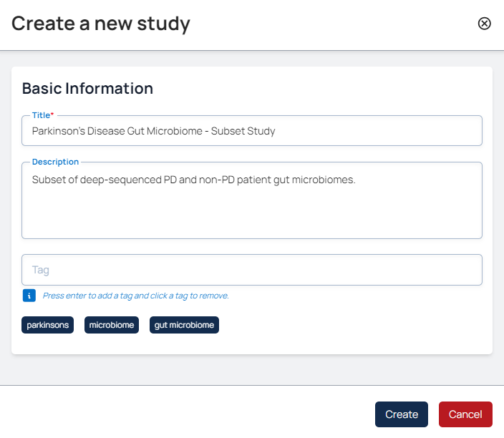Remove the microbiome tag
Image resolution: width=504 pixels, height=438 pixels.
(111, 325)
